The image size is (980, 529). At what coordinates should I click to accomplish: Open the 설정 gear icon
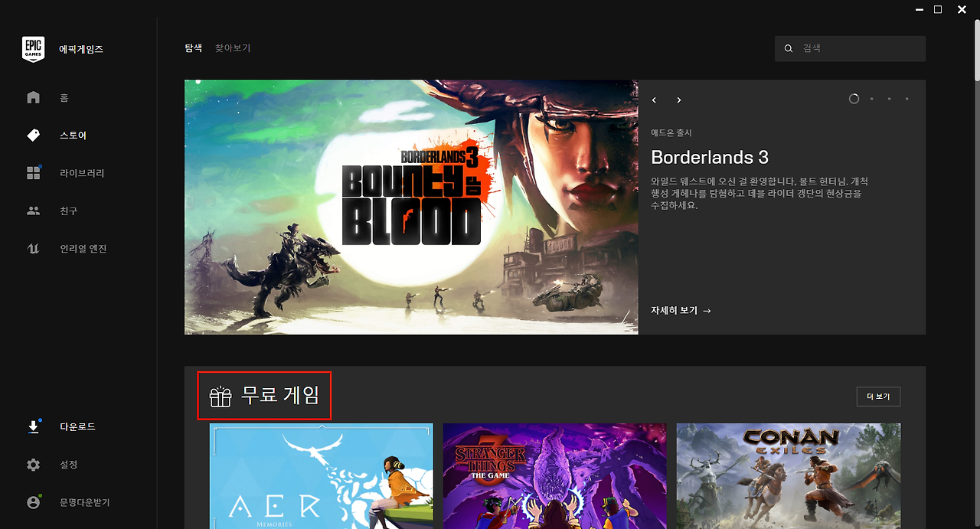tap(33, 465)
